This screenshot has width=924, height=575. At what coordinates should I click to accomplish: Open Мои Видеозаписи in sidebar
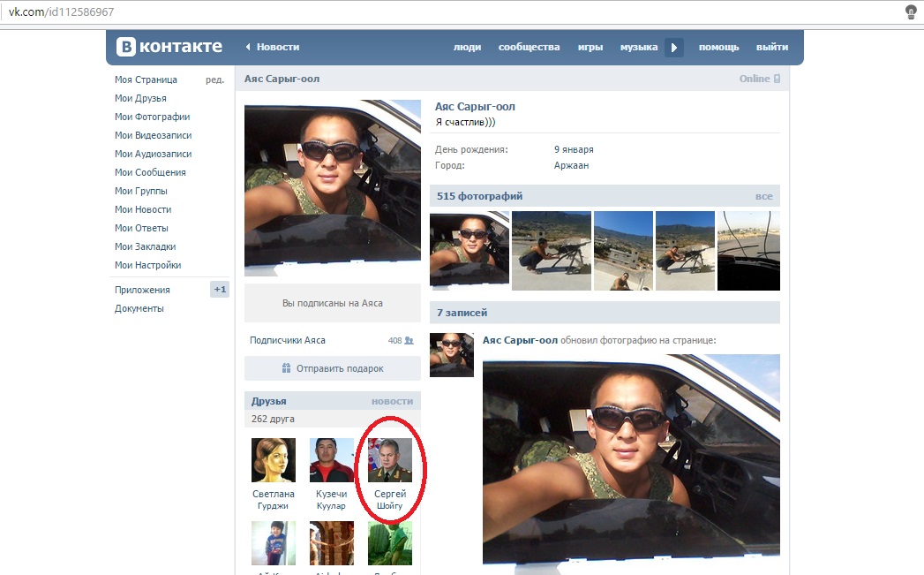154,135
